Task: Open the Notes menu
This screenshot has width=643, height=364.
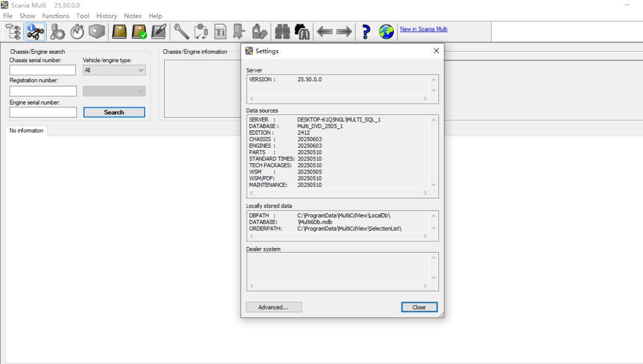Action: (133, 16)
